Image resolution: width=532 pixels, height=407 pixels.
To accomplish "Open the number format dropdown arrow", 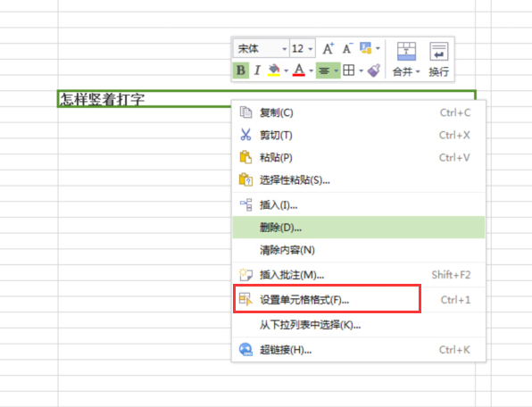I will point(378,48).
